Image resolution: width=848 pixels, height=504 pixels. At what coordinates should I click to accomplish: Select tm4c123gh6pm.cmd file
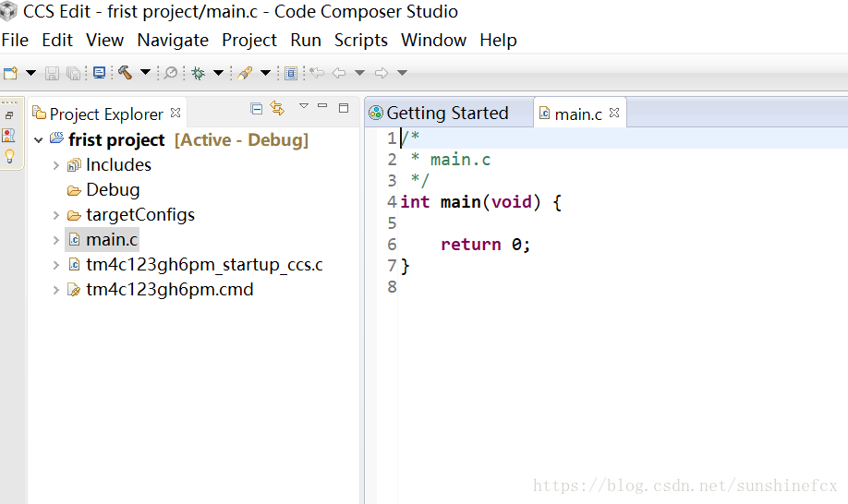[169, 289]
